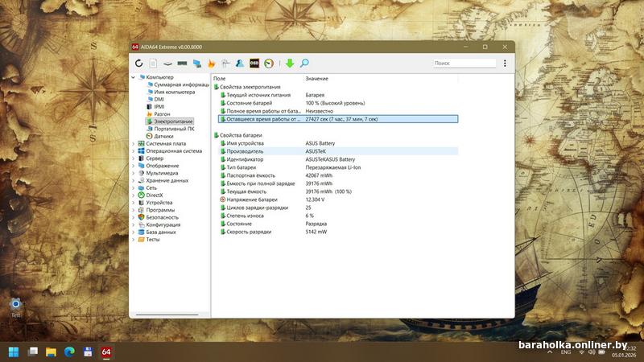
Task: Click the Refresh toolbar icon
Action: click(x=138, y=63)
